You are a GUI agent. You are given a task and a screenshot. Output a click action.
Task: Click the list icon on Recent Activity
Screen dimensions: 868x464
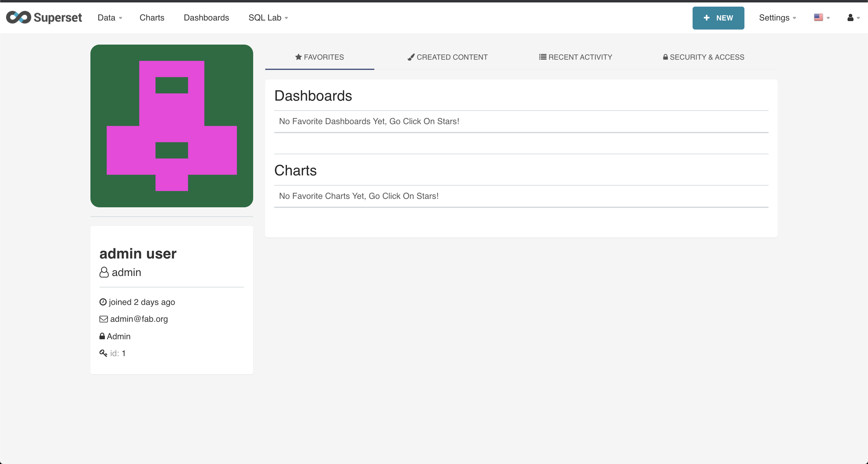(542, 57)
